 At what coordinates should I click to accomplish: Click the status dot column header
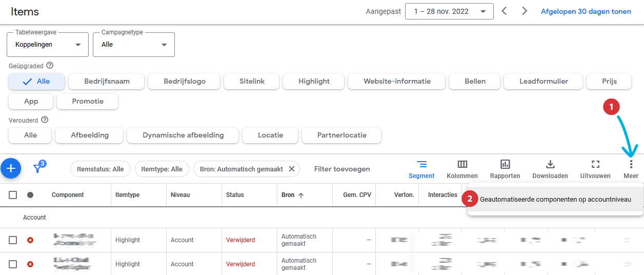coord(30,195)
